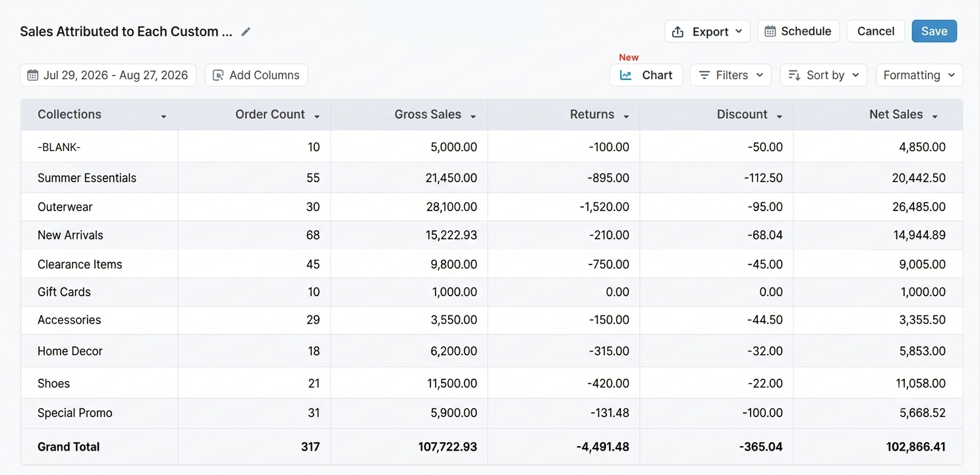
Task: Click Clearance Items discount -45.00
Action: (x=765, y=265)
